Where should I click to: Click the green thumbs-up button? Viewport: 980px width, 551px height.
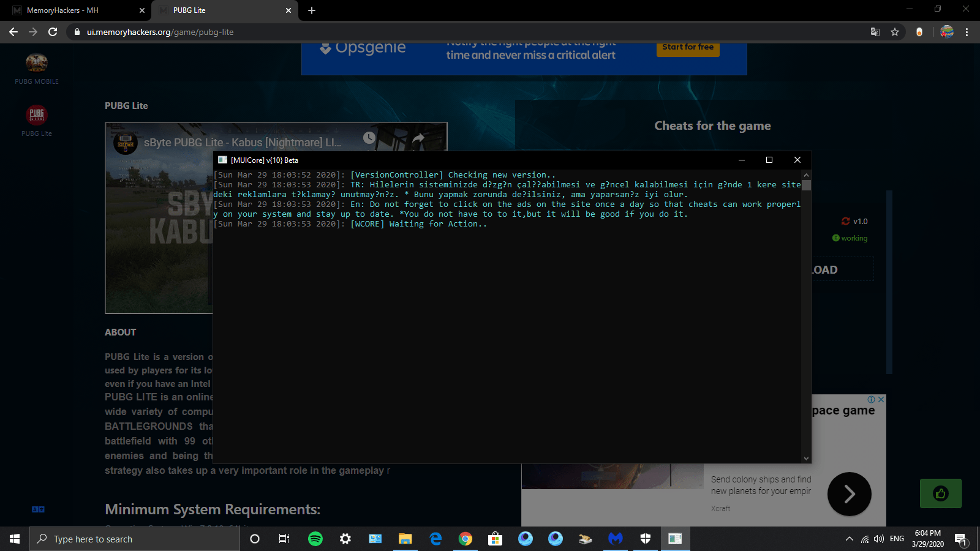(x=941, y=493)
